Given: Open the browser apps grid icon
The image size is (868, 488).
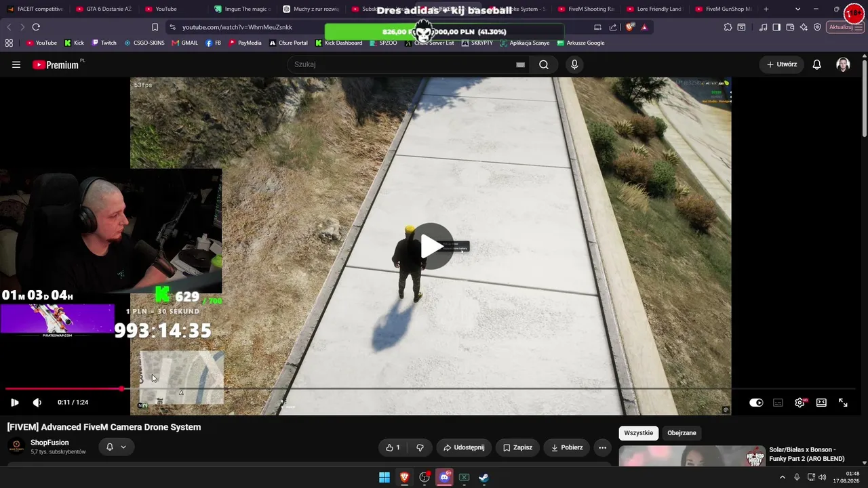Looking at the screenshot, I should click(x=9, y=43).
